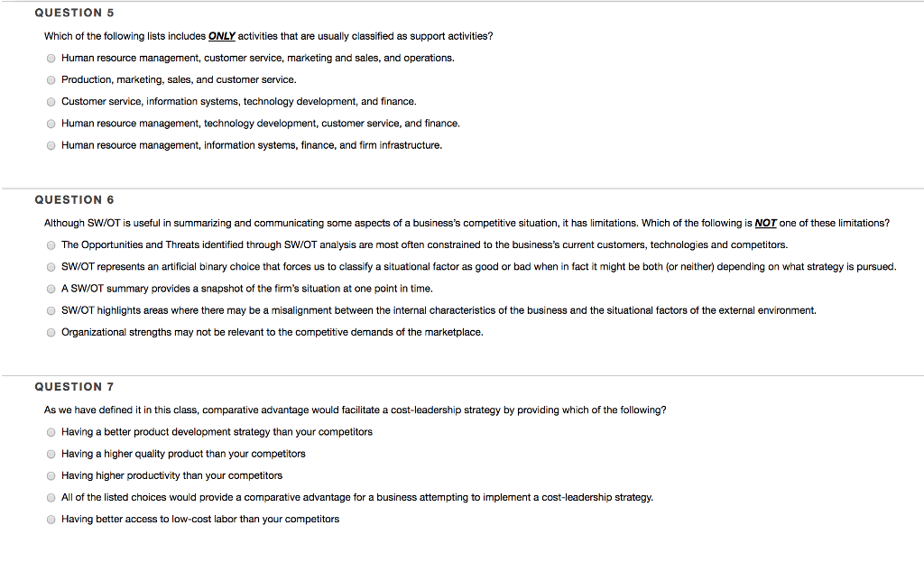Click the underlined ONLY word in question 5
The width and height of the screenshot is (924, 562).
click(x=221, y=36)
